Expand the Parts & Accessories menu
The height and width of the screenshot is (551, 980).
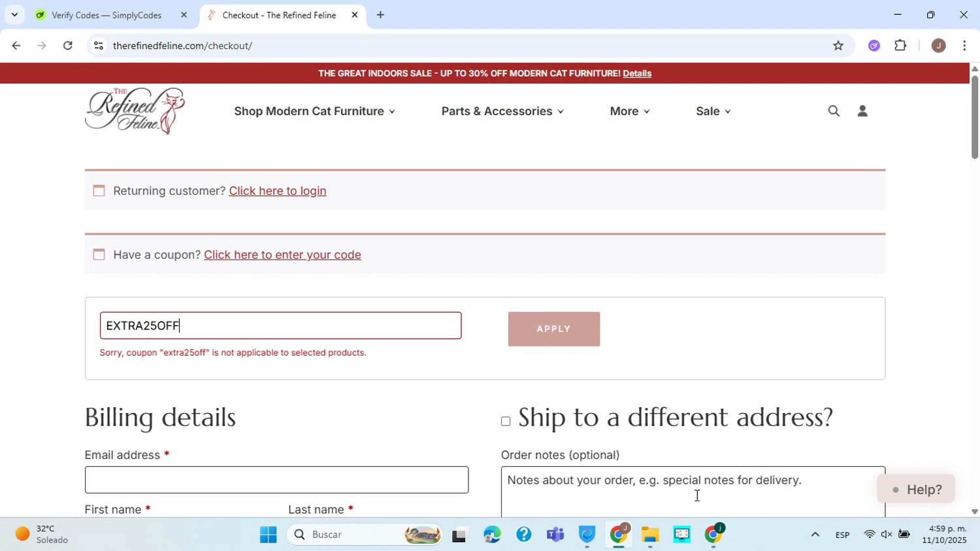(x=502, y=111)
